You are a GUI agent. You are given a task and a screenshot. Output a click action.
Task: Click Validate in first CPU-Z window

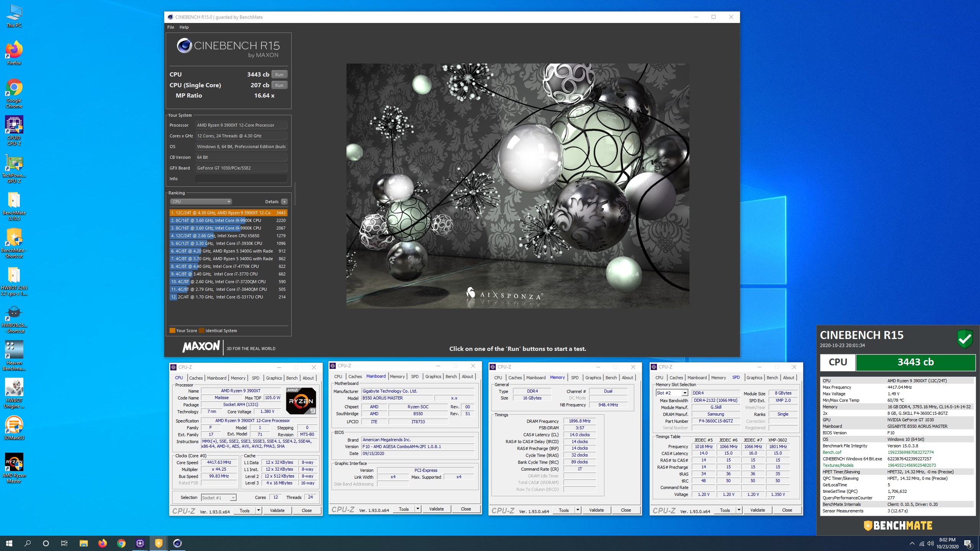[277, 510]
